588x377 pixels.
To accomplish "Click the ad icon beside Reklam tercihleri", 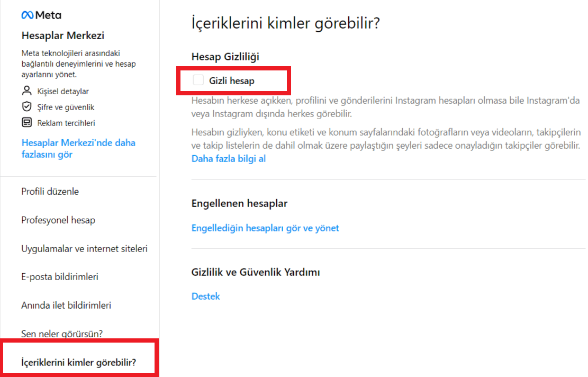I will click(26, 122).
